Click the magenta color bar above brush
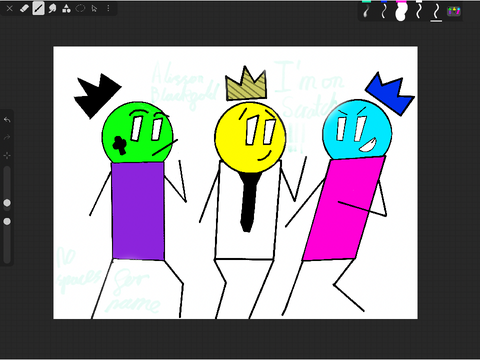 401,1
